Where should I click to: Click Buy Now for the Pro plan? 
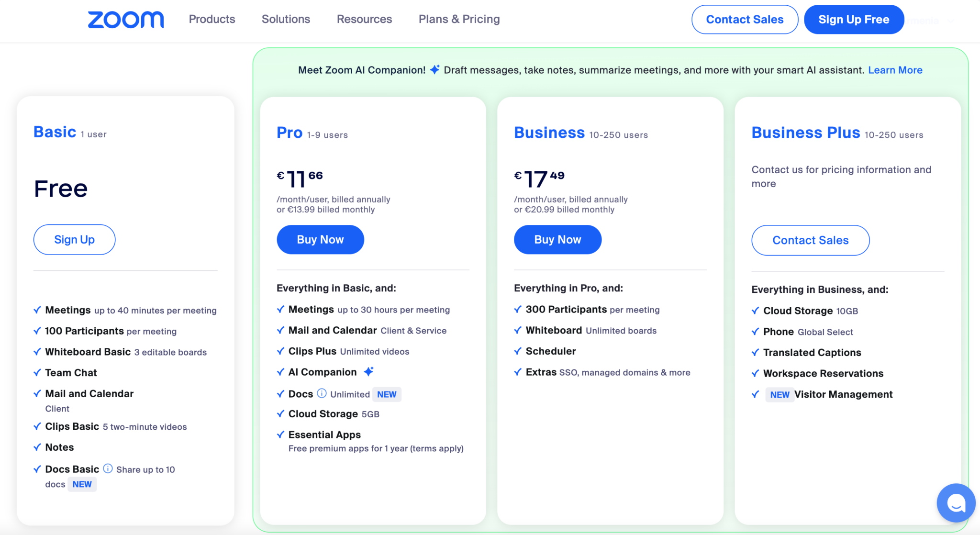320,239
